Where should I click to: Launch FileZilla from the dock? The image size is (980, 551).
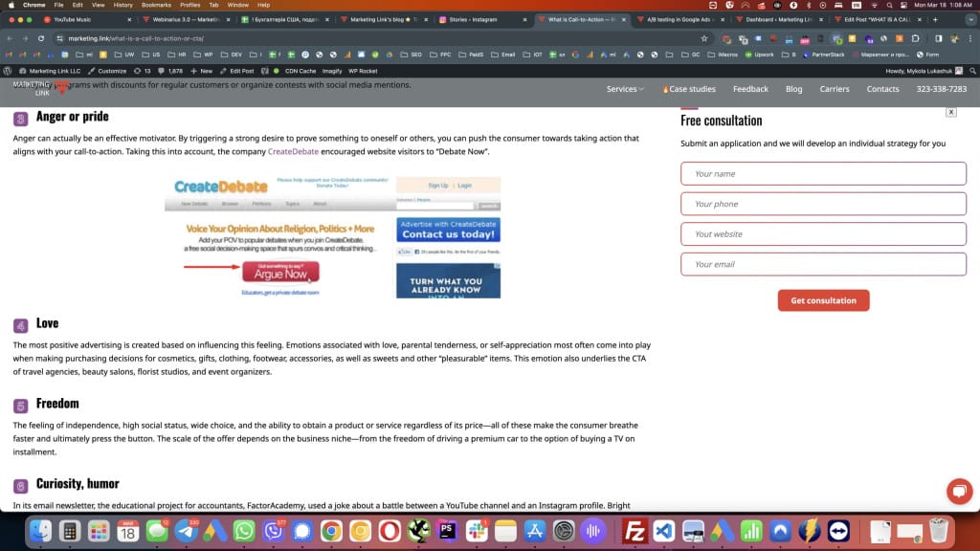click(x=634, y=530)
